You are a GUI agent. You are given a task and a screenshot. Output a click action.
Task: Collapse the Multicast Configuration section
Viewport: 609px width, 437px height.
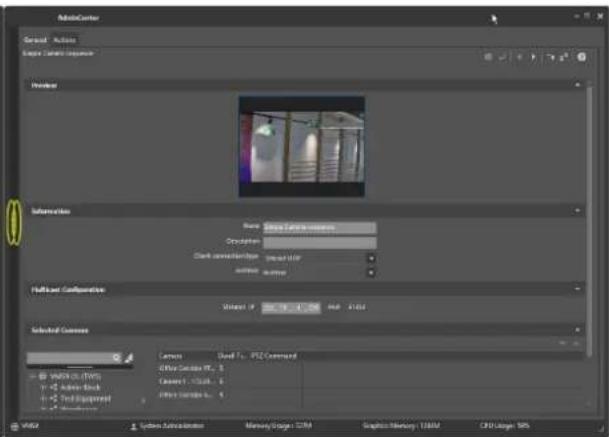pyautogui.click(x=578, y=289)
